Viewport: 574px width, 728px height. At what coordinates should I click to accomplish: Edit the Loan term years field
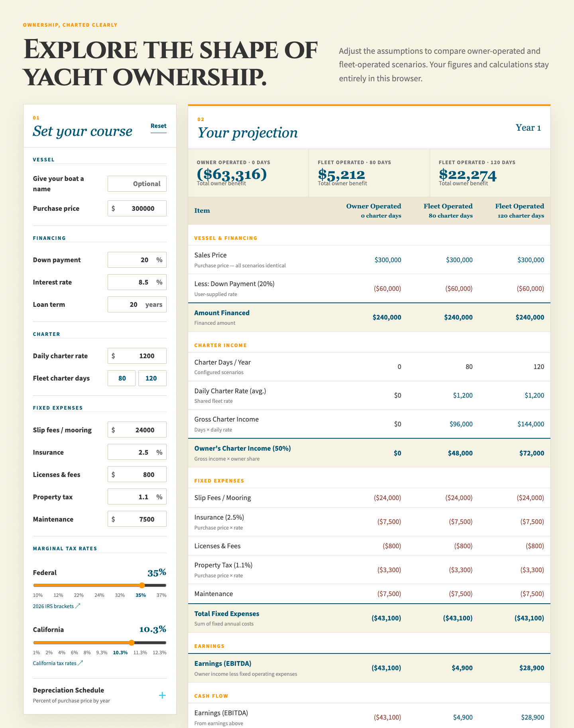pos(137,304)
